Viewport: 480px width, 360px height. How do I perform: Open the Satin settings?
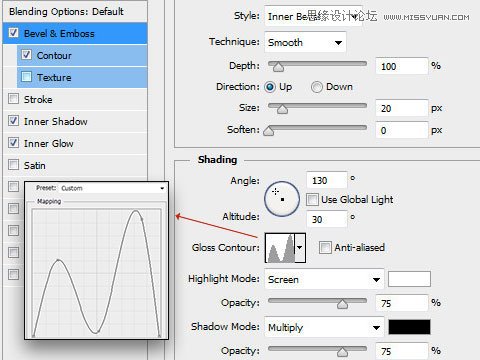tap(75, 165)
